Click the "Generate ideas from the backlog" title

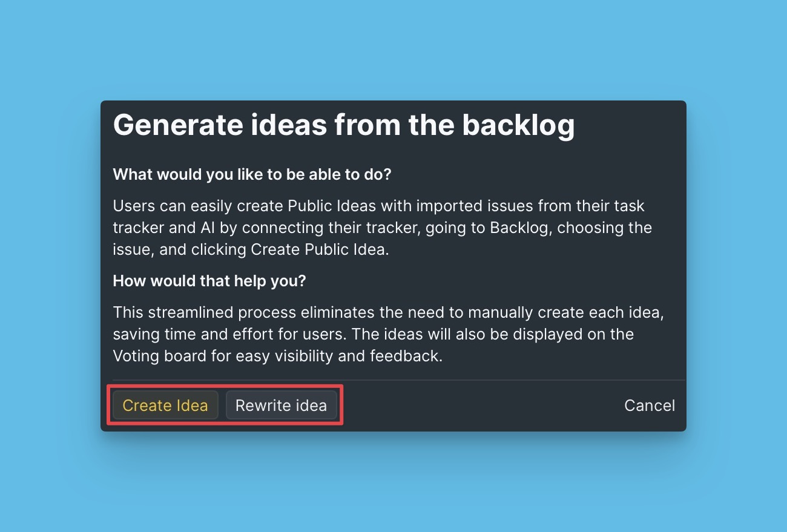pos(343,125)
